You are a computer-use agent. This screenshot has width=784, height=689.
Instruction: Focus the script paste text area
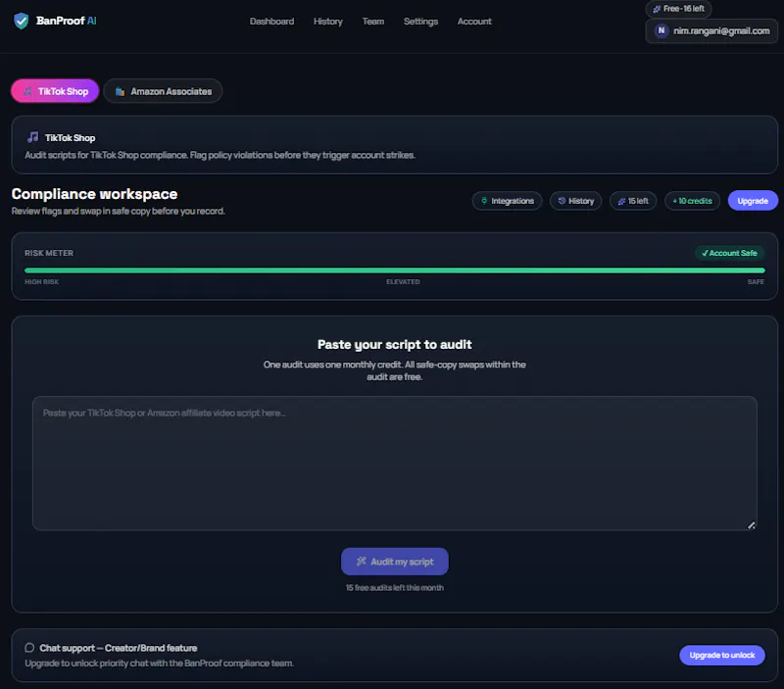395,463
